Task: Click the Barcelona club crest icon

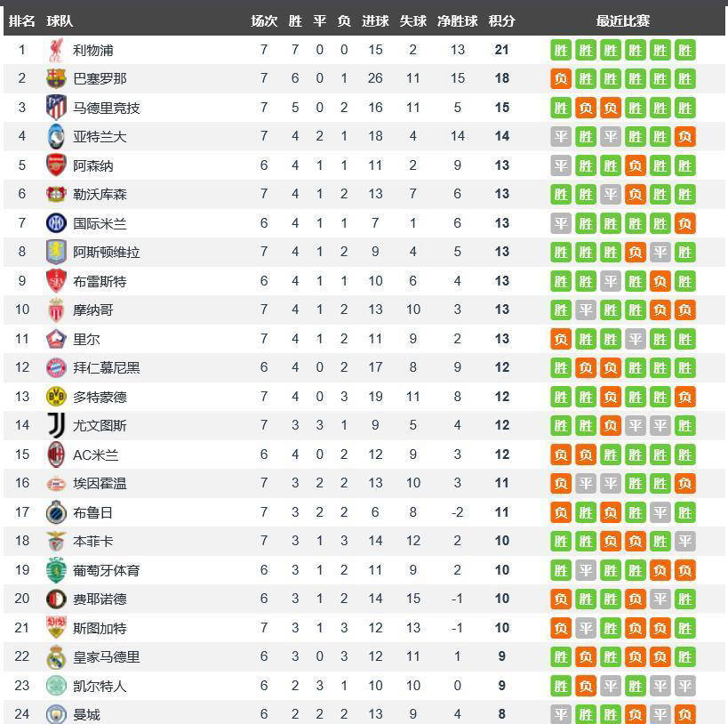Action: click(56, 78)
